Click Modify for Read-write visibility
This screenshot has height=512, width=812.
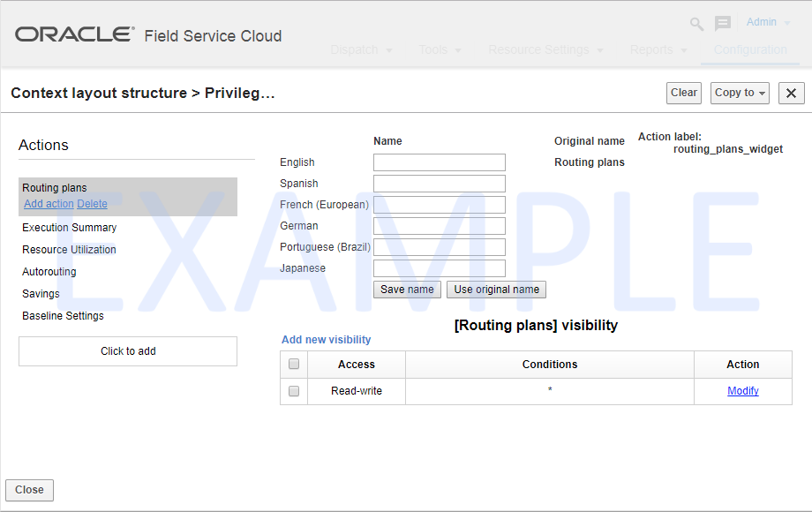(x=742, y=391)
